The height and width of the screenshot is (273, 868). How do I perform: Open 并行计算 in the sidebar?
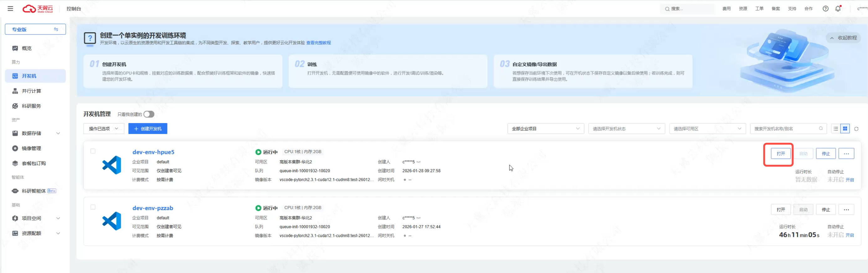pos(31,91)
